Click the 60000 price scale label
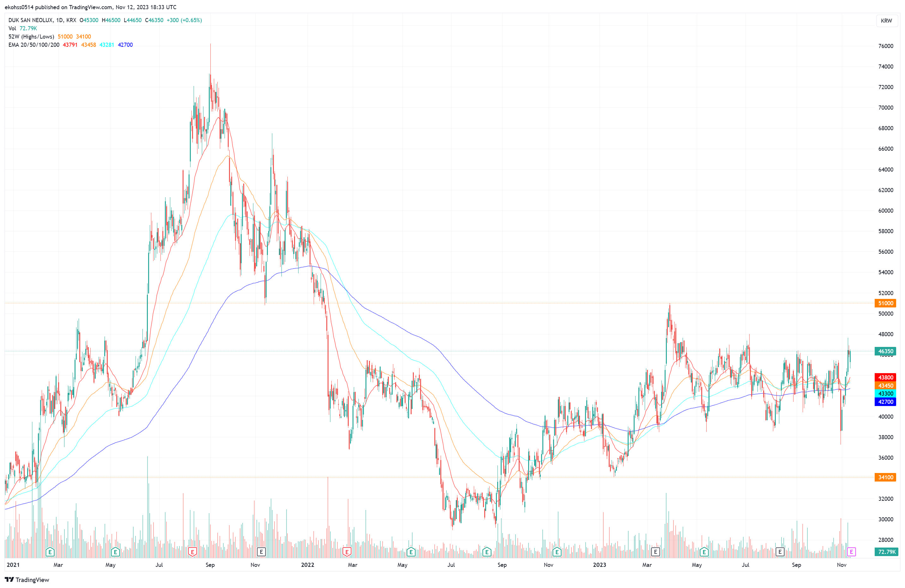 (x=886, y=211)
